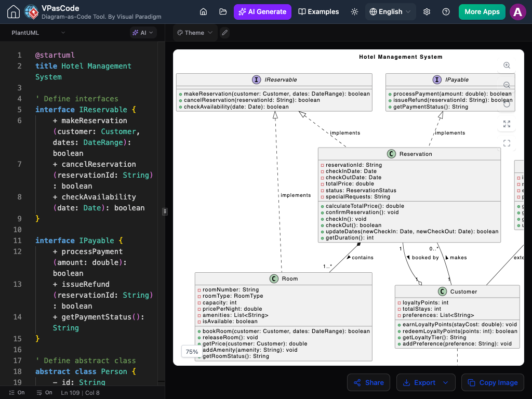Click the VPasCode globe logo
This screenshot has width=532, height=399.
coord(32,12)
